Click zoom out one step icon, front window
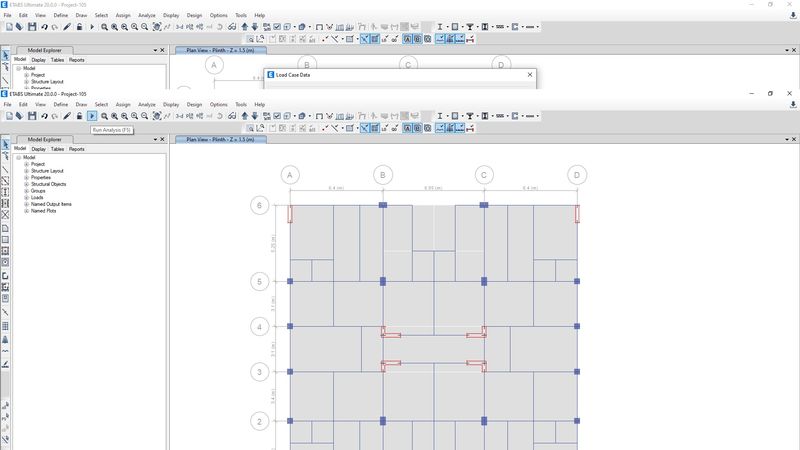Viewport: 800px width, 450px height. coord(144,116)
